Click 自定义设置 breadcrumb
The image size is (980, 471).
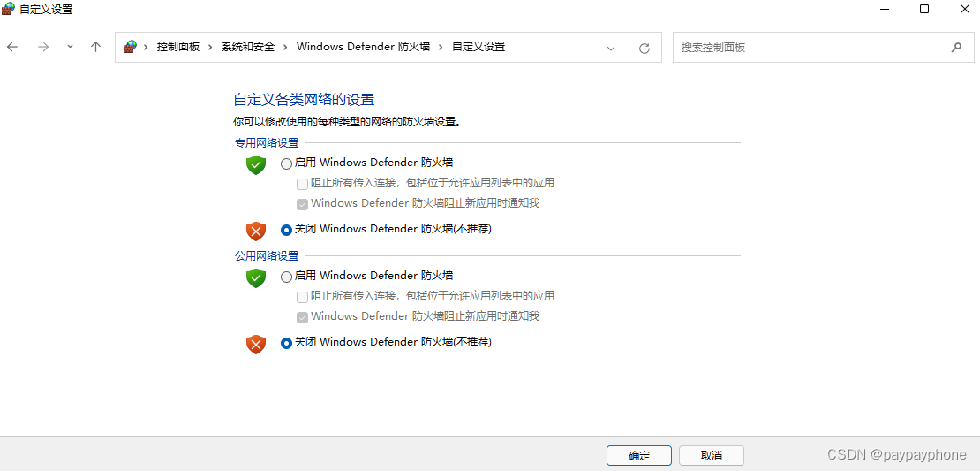pyautogui.click(x=479, y=47)
